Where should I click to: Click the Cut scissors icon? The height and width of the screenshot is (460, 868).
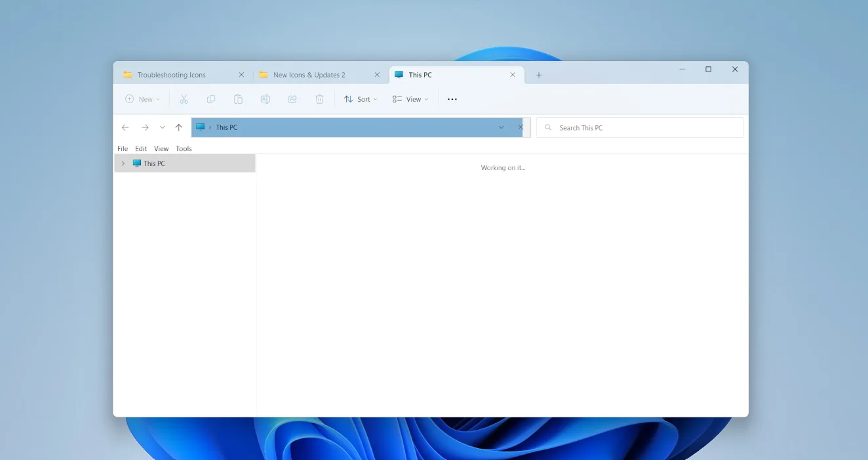pos(184,99)
